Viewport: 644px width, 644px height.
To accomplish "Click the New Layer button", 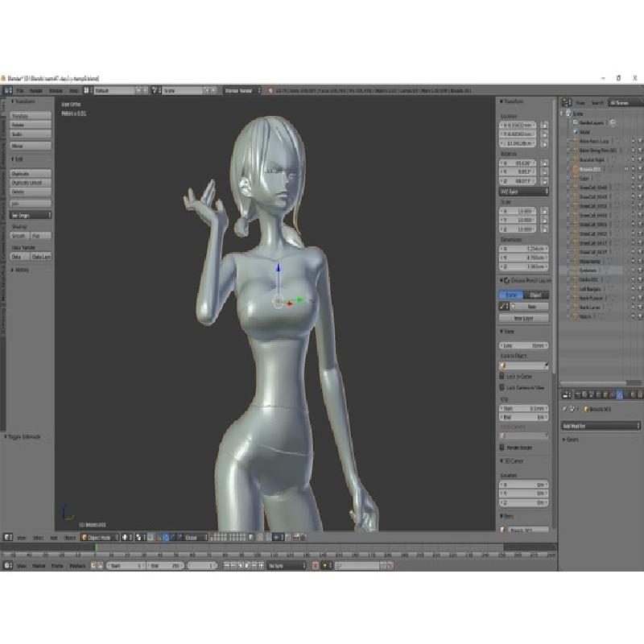I will 523,318.
